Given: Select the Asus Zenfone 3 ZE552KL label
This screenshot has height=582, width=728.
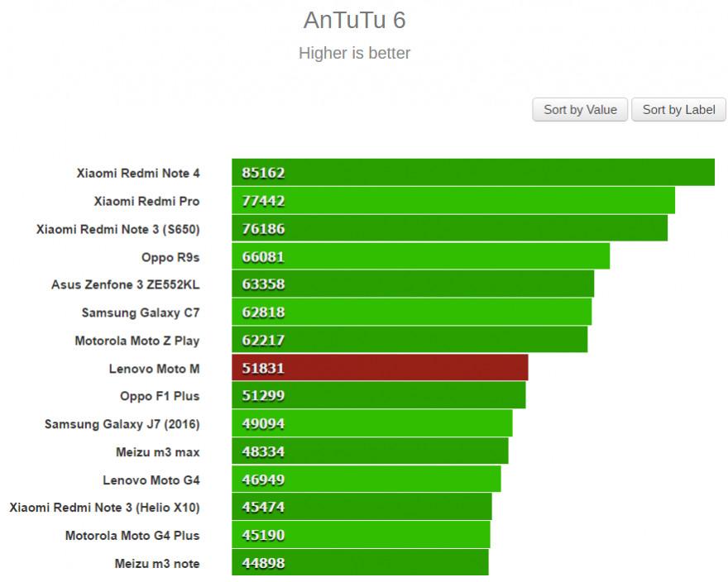Looking at the screenshot, I should pos(126,284).
